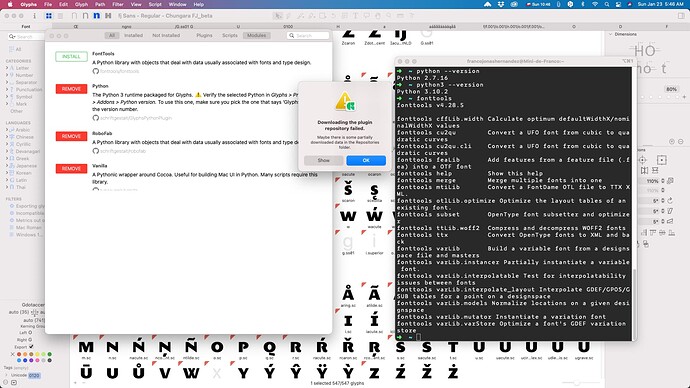Screen dimensions: 690x388
Task: Collapse the Dimensions section
Action: point(610,34)
